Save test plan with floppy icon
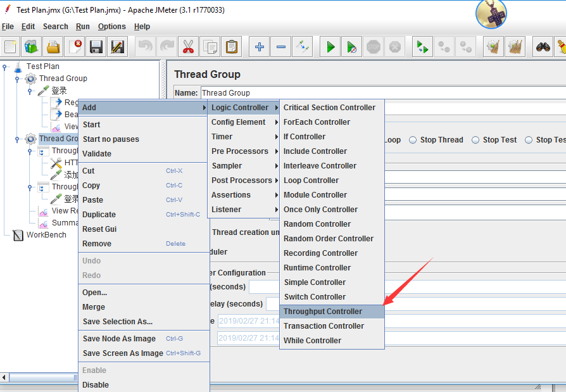Screen dimensions: 566x392 click(x=96, y=47)
